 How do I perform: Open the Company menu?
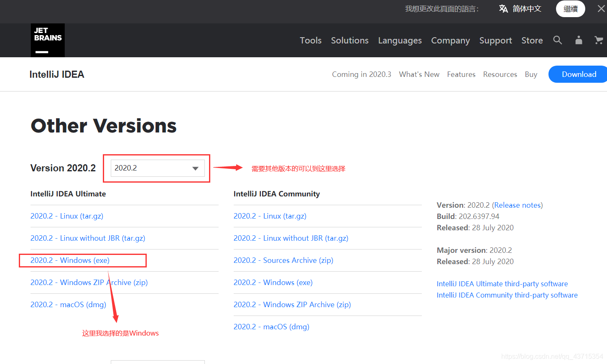coord(451,41)
